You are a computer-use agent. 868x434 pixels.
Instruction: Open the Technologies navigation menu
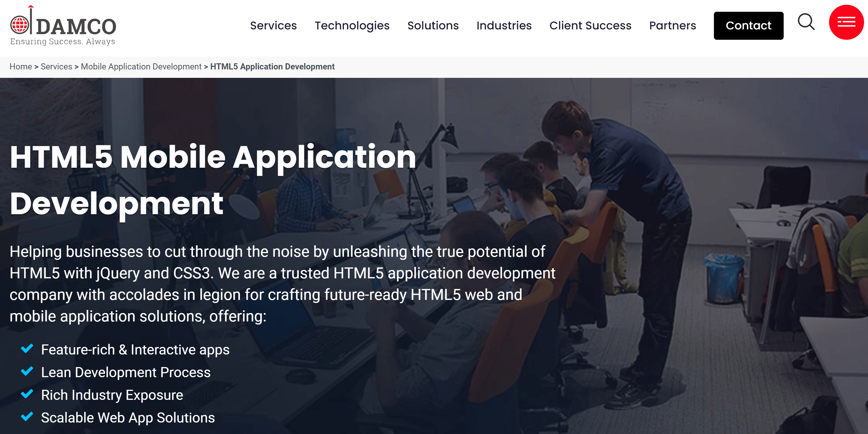pos(352,25)
